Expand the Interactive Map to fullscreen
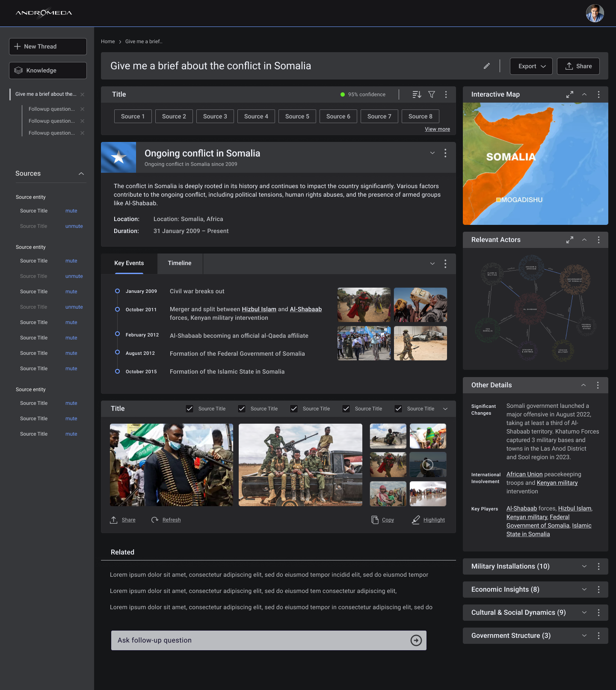Viewport: 616px width, 690px height. coord(569,94)
